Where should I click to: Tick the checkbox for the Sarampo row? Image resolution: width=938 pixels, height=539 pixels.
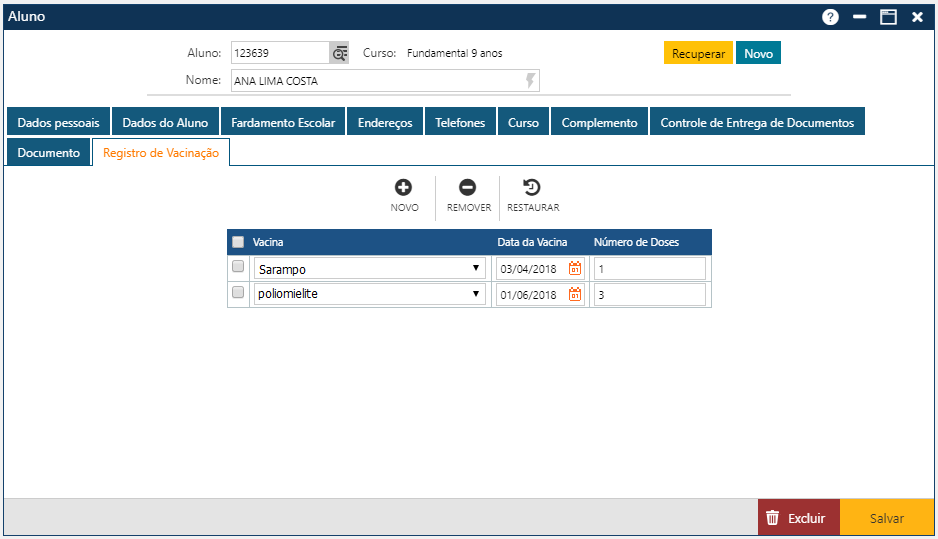(238, 267)
